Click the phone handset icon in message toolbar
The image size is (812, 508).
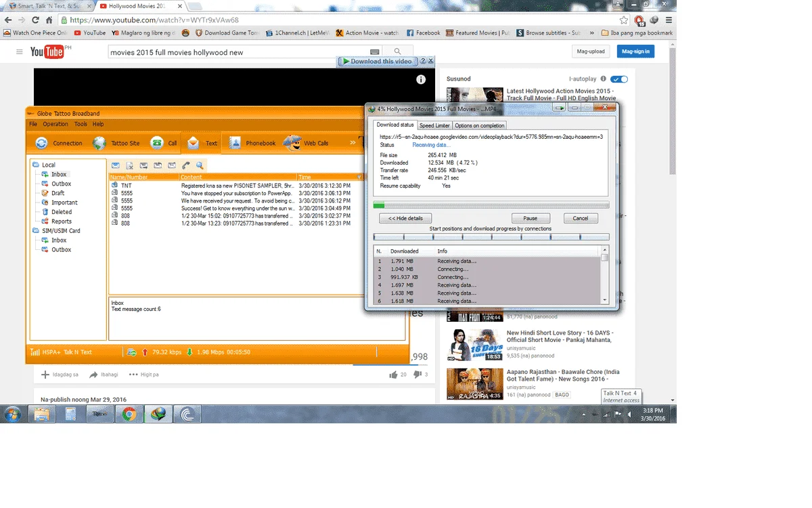point(185,165)
